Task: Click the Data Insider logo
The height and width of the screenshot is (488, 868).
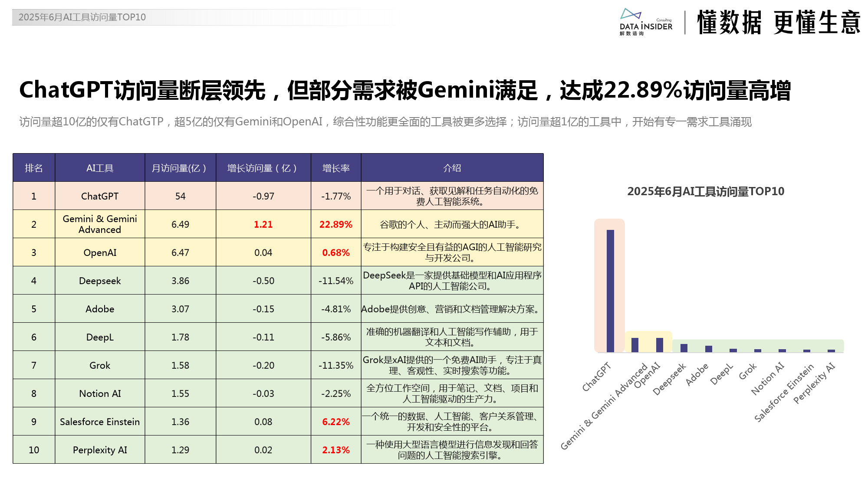Action: pos(646,22)
